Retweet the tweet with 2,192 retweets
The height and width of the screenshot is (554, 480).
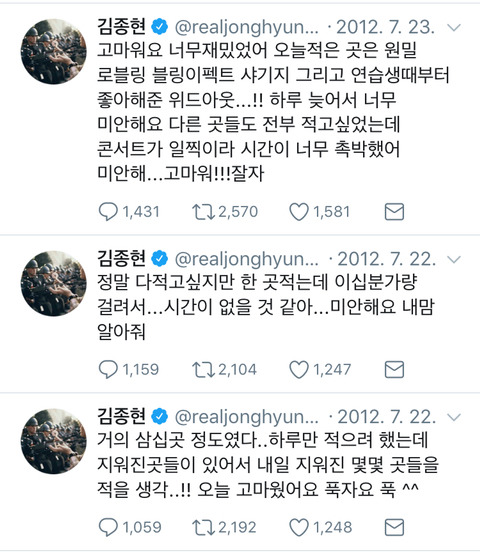click(203, 528)
